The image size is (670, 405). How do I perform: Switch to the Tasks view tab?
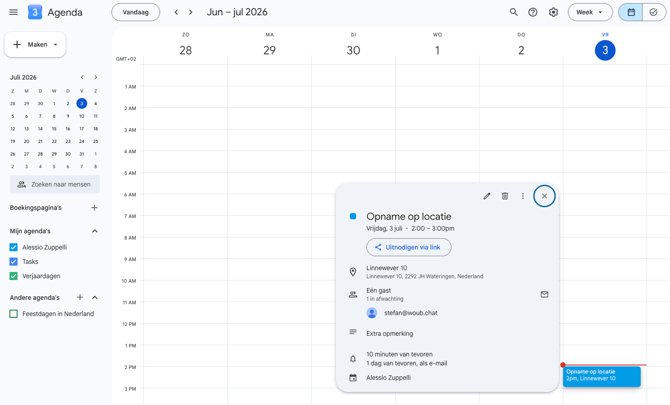[x=653, y=12]
